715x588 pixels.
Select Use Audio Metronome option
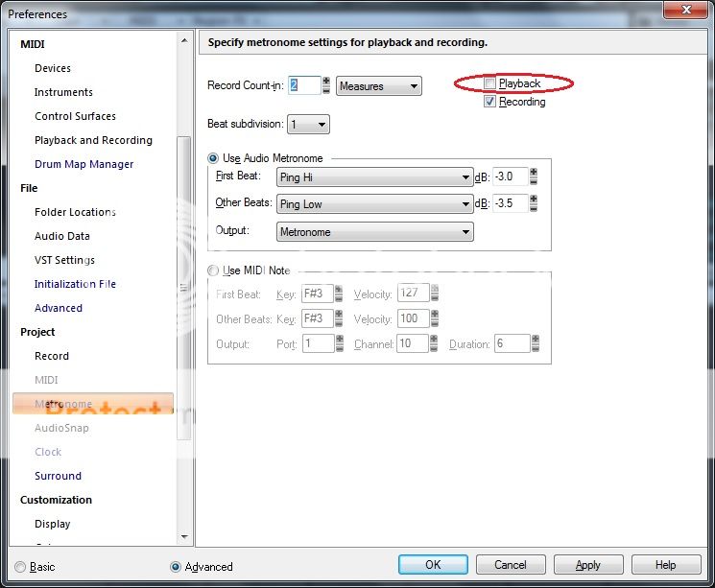tap(213, 157)
